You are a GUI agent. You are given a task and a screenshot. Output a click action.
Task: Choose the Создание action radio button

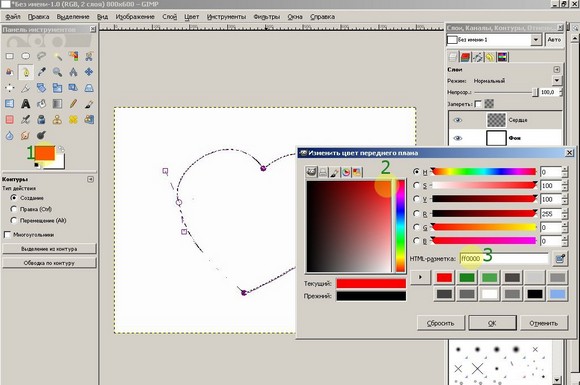[x=14, y=197]
